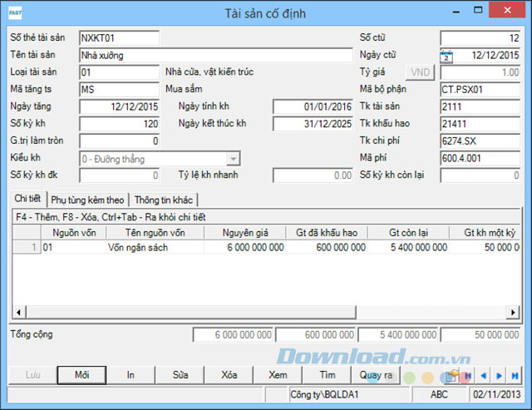Click the Xem button
This screenshot has width=532, height=410.
(x=278, y=375)
